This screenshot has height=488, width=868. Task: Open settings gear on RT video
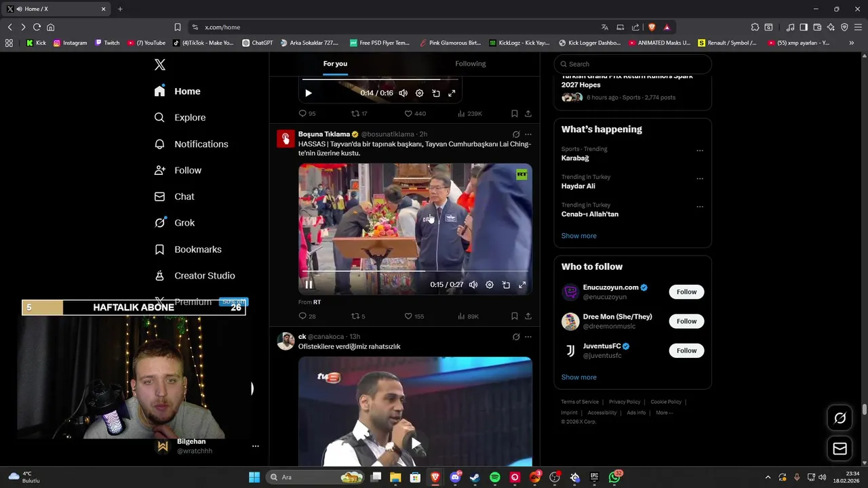490,285
